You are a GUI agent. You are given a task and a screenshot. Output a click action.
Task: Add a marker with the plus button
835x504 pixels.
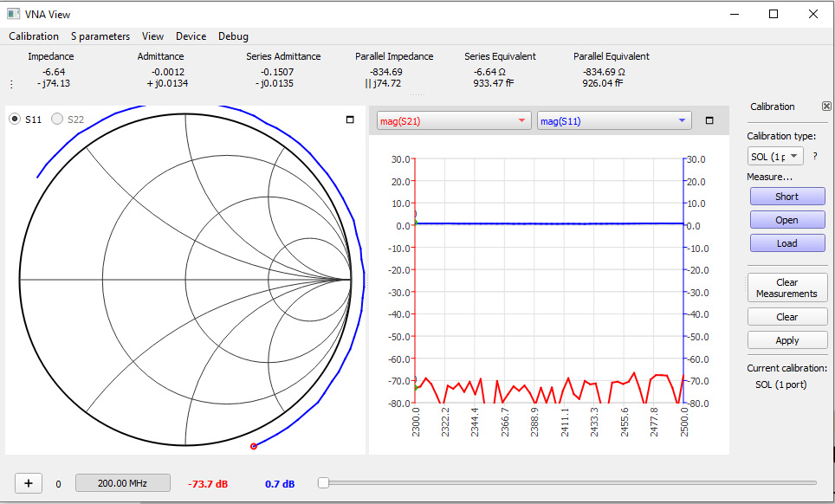point(29,483)
